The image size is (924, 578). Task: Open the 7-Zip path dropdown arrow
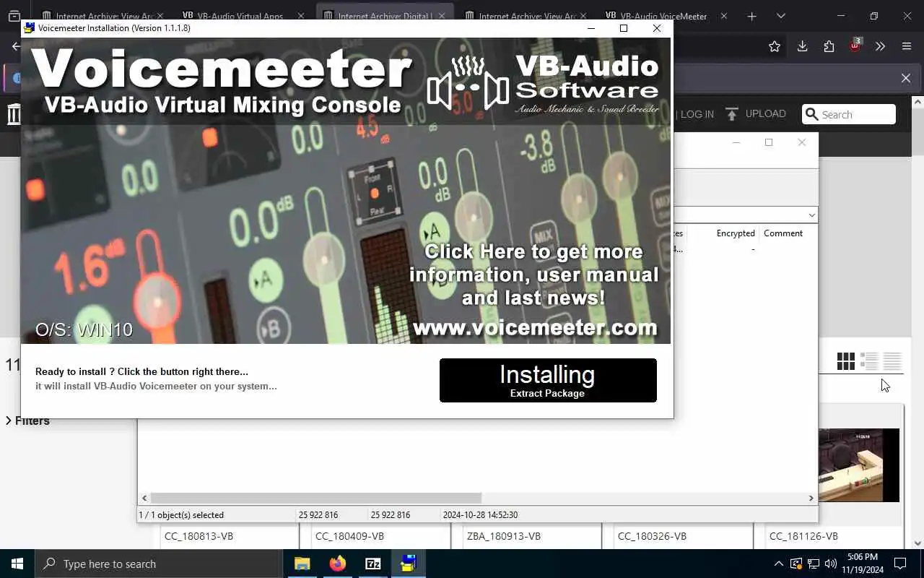pos(811,215)
